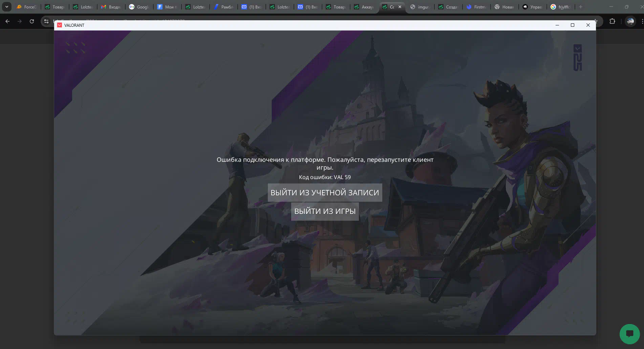Go forward with the browser forward arrow

point(20,21)
